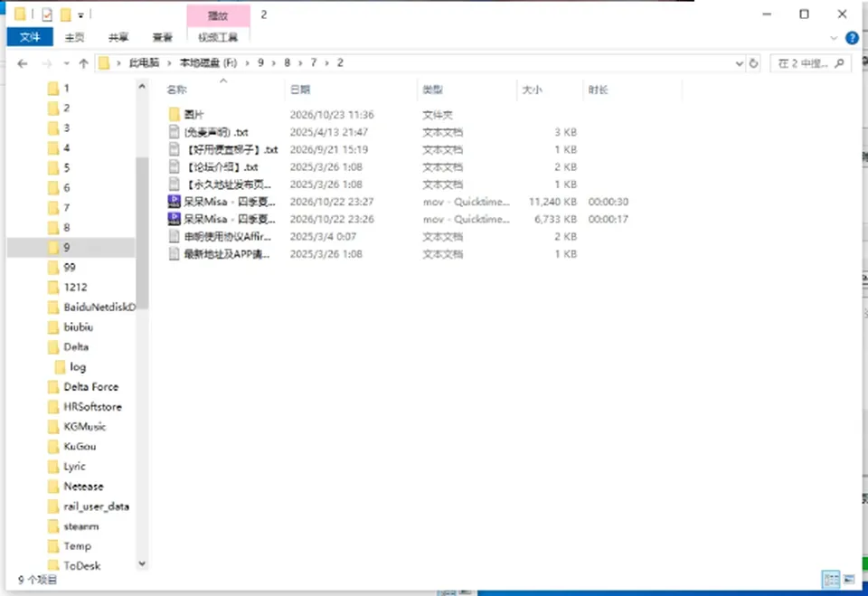The image size is (868, 596).
Task: Click the folder icon beside Netease in sidebar
Action: (x=53, y=487)
